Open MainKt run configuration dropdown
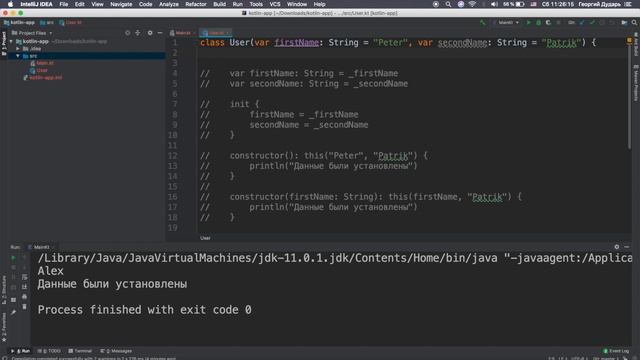The image size is (640, 360). (506, 23)
